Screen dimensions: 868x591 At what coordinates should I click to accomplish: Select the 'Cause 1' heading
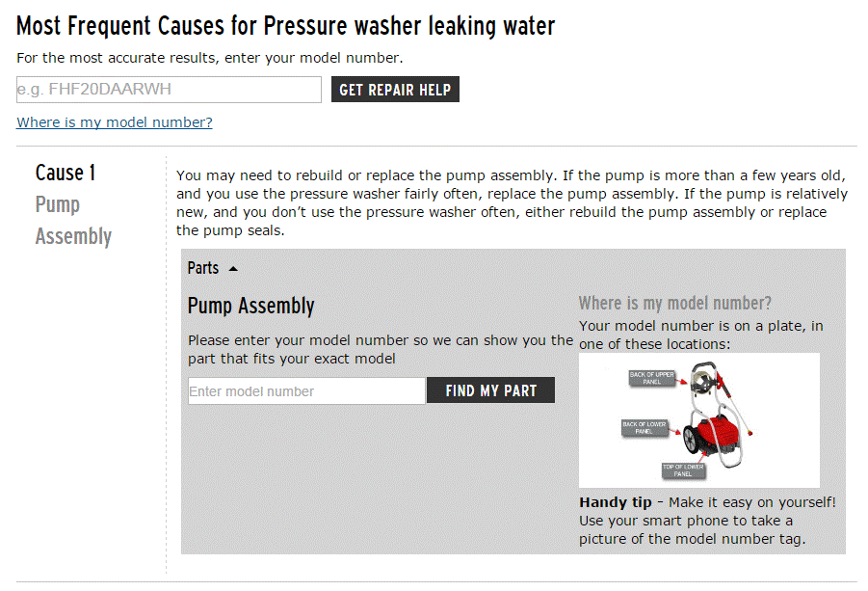click(x=66, y=173)
